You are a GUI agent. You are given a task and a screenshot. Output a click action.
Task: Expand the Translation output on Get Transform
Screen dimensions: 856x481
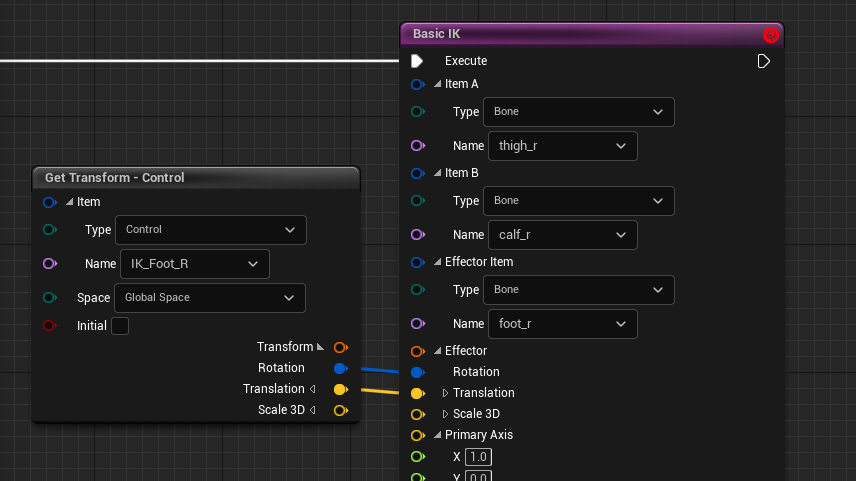tap(313, 389)
